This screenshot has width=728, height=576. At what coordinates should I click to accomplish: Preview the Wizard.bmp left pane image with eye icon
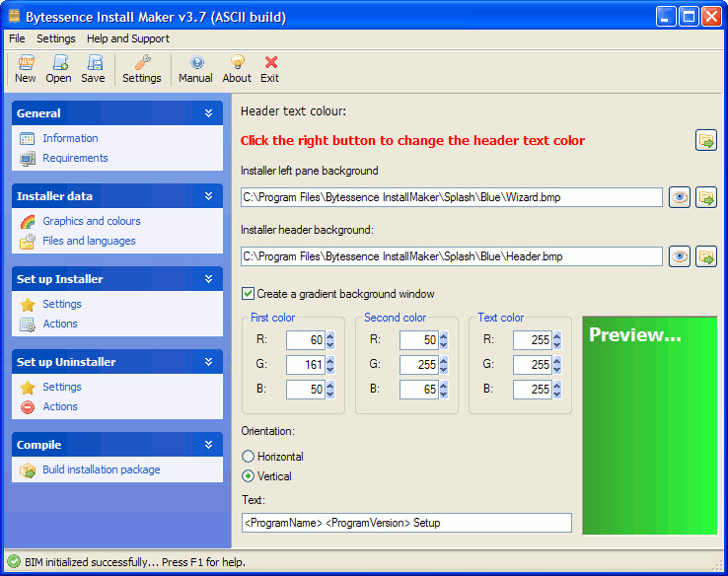coord(680,197)
